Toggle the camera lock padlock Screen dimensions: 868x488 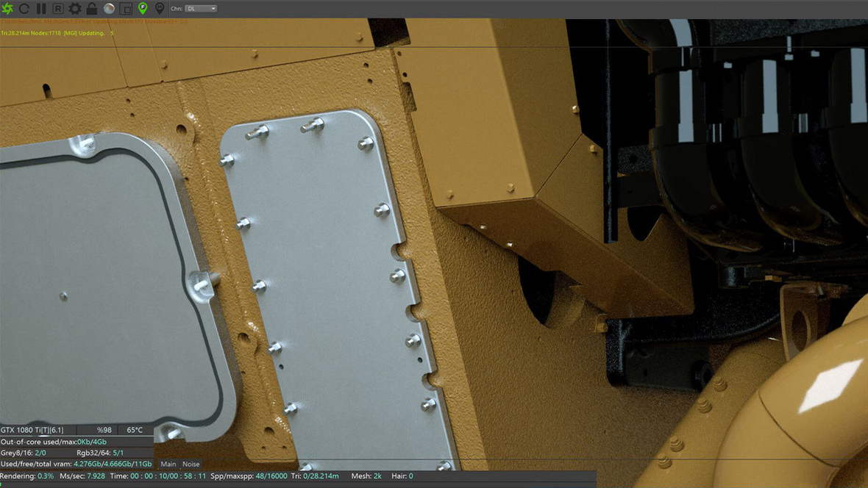(91, 9)
